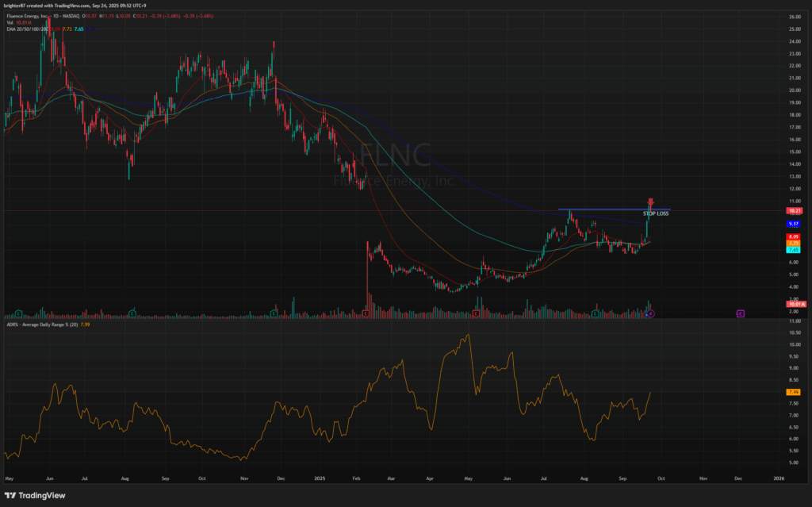This screenshot has height=507, width=812.
Task: Click the Apr label on the time axis
Action: (x=429, y=478)
